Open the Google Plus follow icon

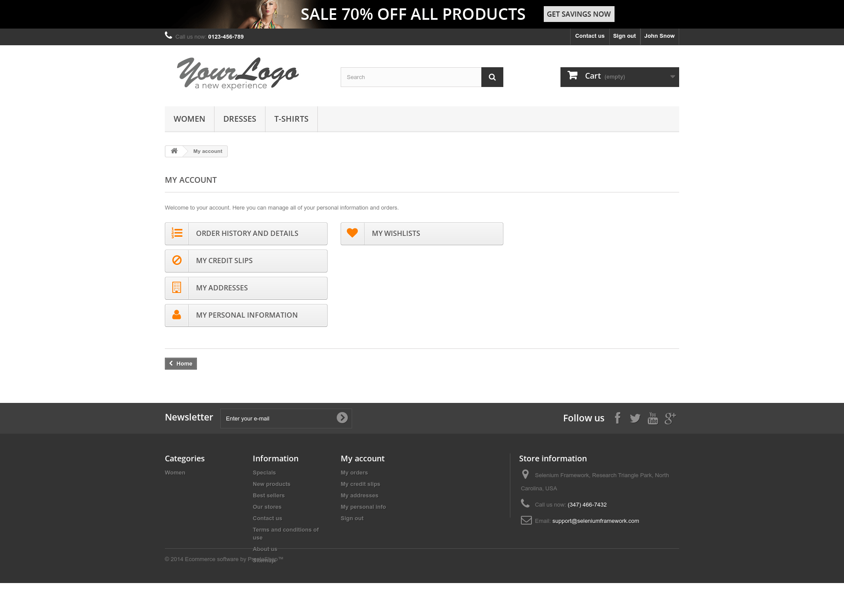point(670,418)
